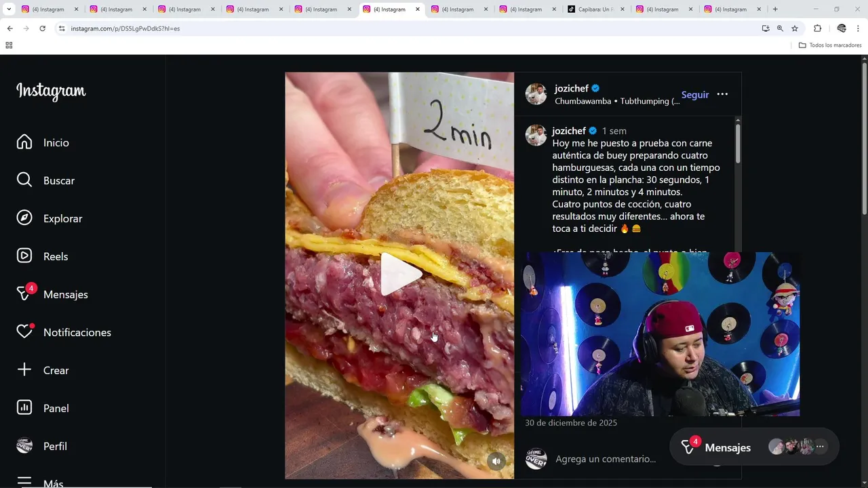Open the Panel chart icon
This screenshot has width=868, height=488.
point(24,408)
